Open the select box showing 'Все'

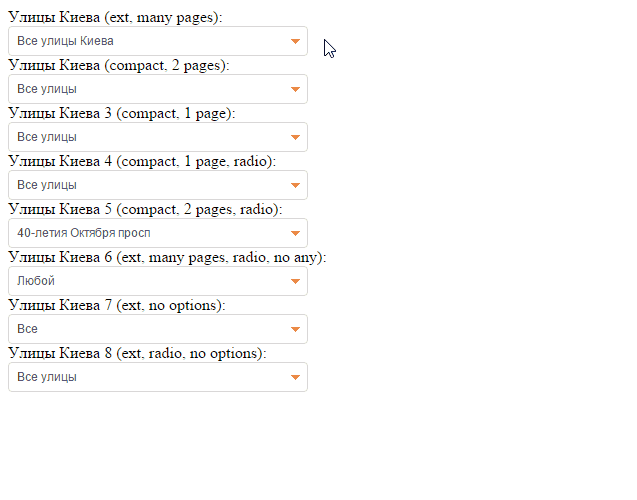[x=150, y=329]
